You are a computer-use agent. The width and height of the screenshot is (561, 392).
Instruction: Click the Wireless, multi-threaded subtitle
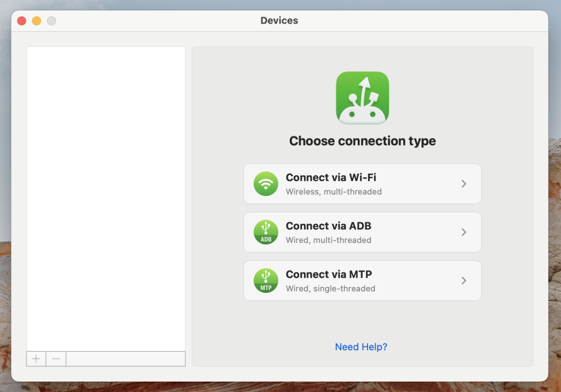334,192
